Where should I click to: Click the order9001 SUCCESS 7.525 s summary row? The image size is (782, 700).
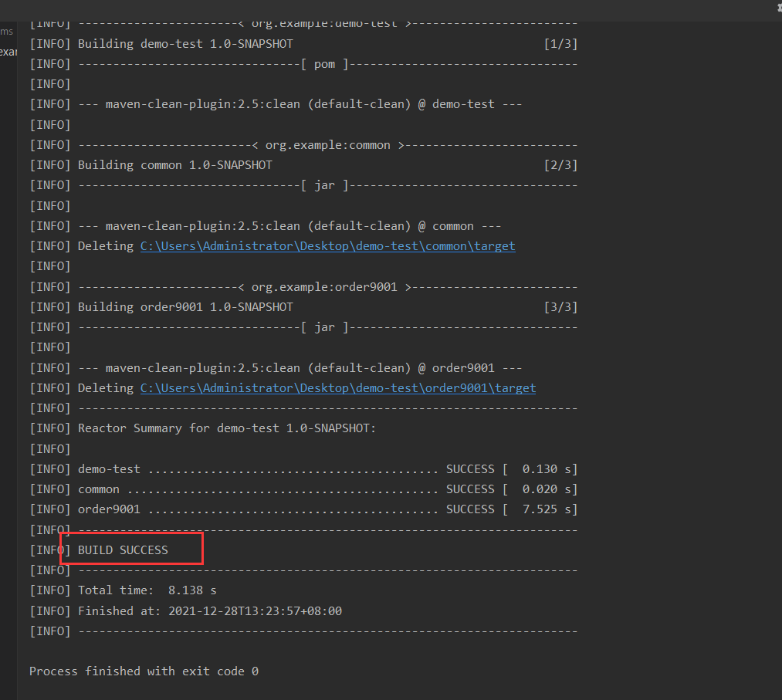click(x=303, y=509)
